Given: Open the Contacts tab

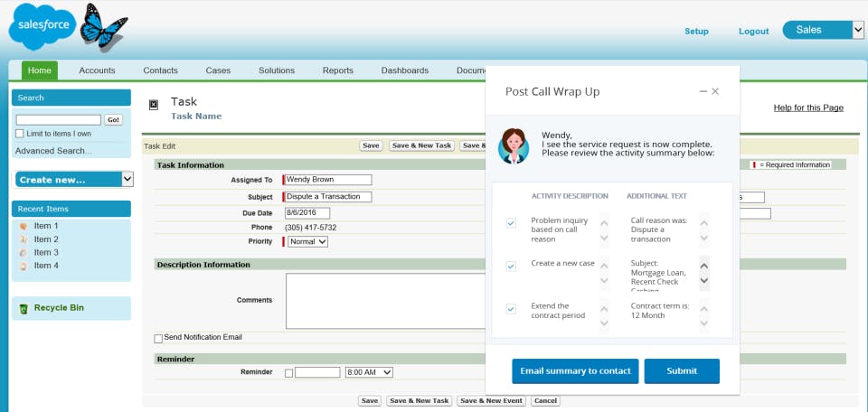Looking at the screenshot, I should [x=161, y=70].
